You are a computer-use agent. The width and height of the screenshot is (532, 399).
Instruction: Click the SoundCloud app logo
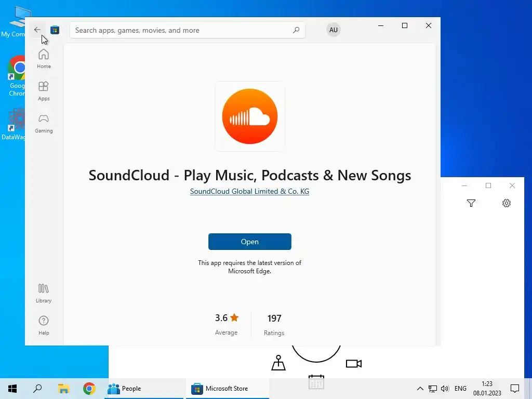(250, 116)
